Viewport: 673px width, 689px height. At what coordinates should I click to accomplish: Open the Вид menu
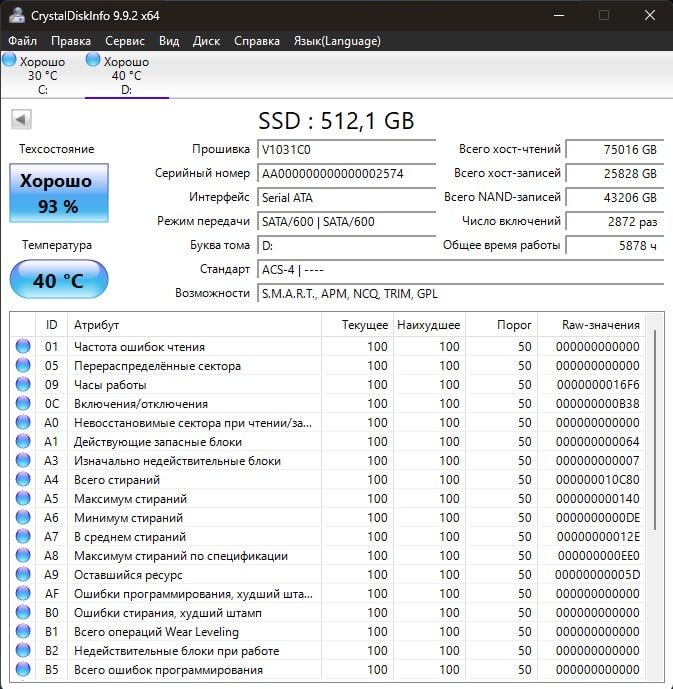(x=169, y=41)
